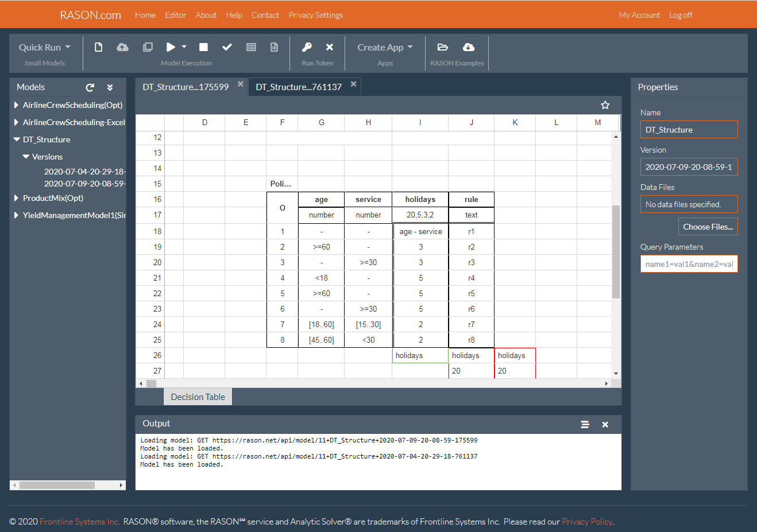Close the DT_Structure...175599 tab
This screenshot has height=532, width=757.
coord(241,84)
